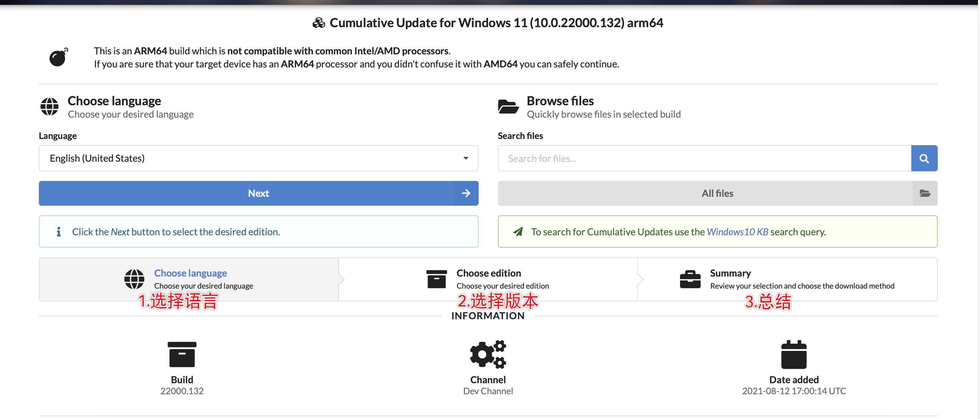The width and height of the screenshot is (980, 419).
Task: Click the magnifier search button
Action: 924,158
